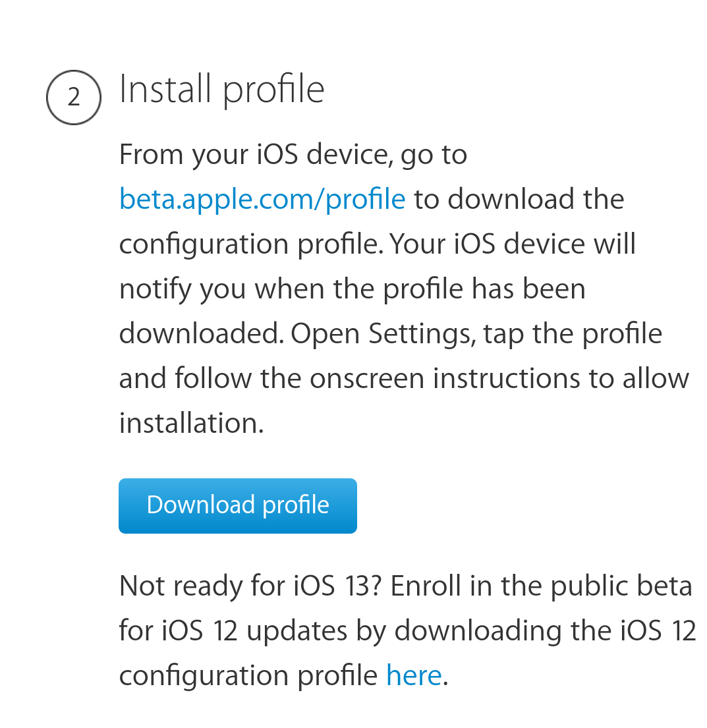Screen dimensions: 707x728
Task: Click the Download profile button
Action: pyautogui.click(x=238, y=505)
